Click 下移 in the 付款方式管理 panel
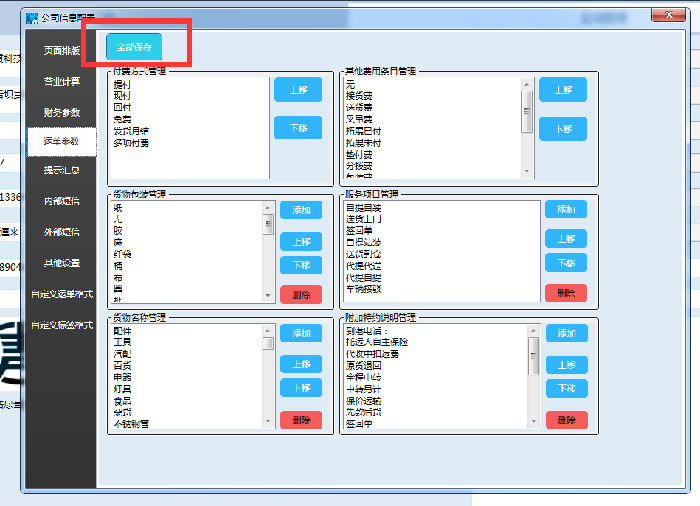This screenshot has width=700, height=506. 298,127
